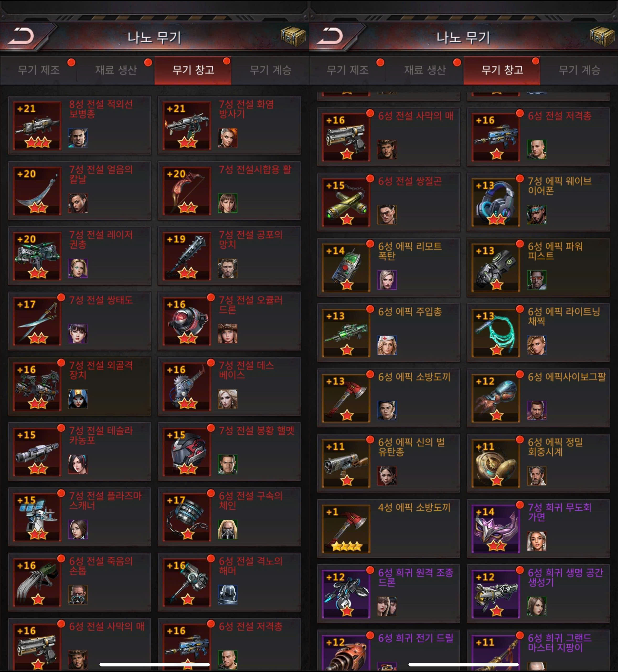Image resolution: width=618 pixels, height=672 pixels.
Task: Select the 6성 에픽 라이트닝 채찍 whip icon
Action: [496, 333]
